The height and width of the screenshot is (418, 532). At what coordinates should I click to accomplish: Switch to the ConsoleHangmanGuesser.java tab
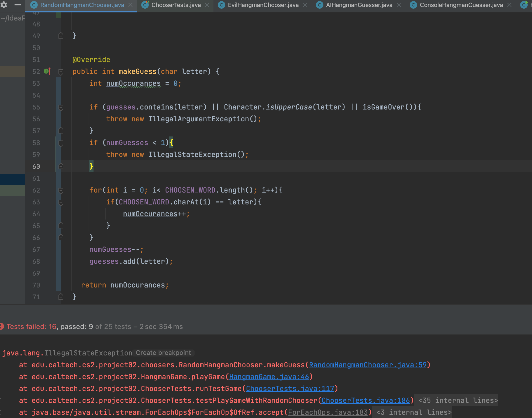461,5
